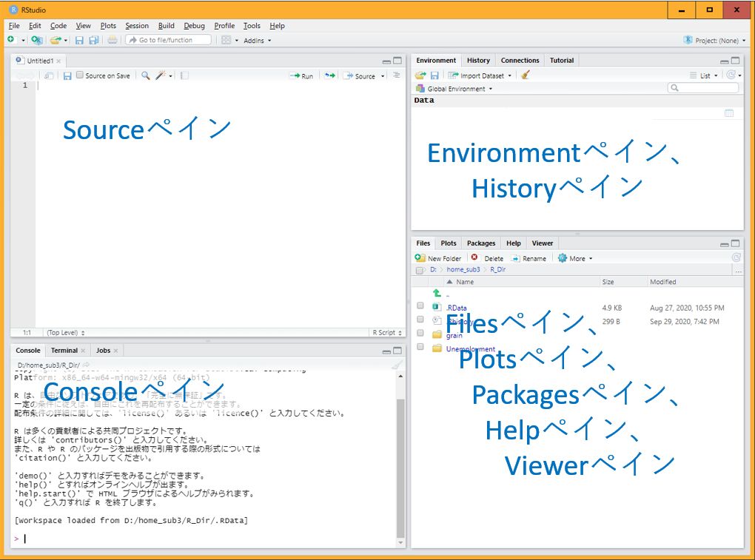Open the R Script file type dropdown

[387, 332]
